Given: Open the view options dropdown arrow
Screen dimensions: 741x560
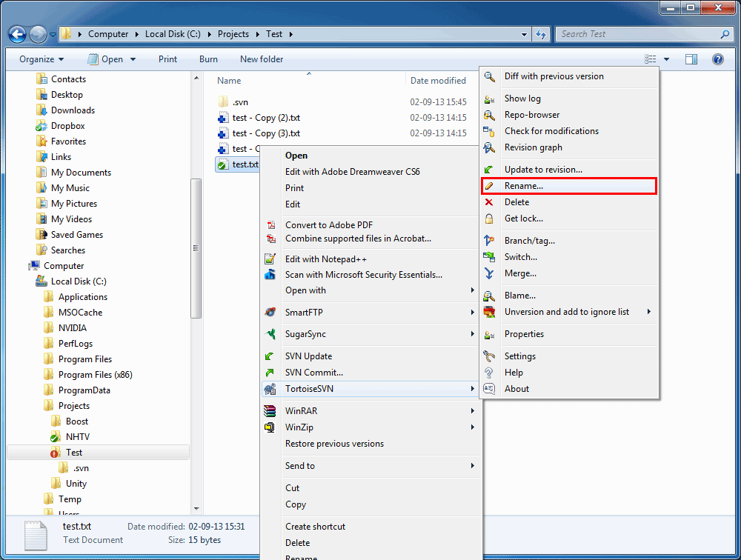Looking at the screenshot, I should 666,59.
